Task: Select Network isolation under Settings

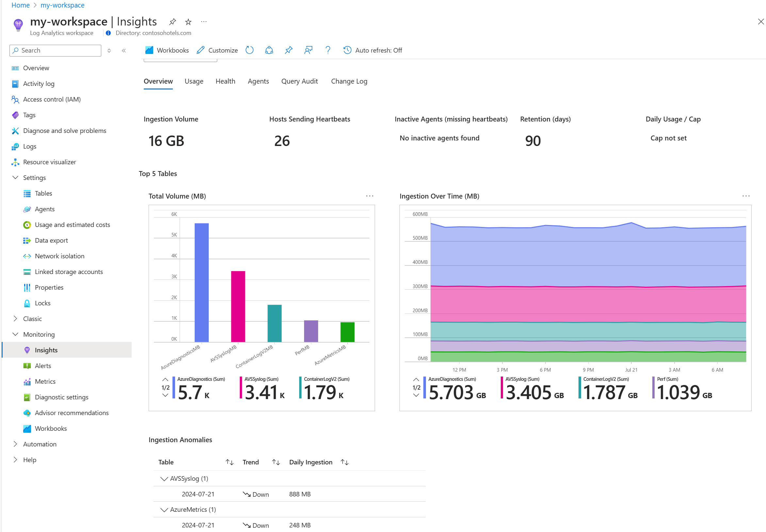Action: (x=60, y=256)
